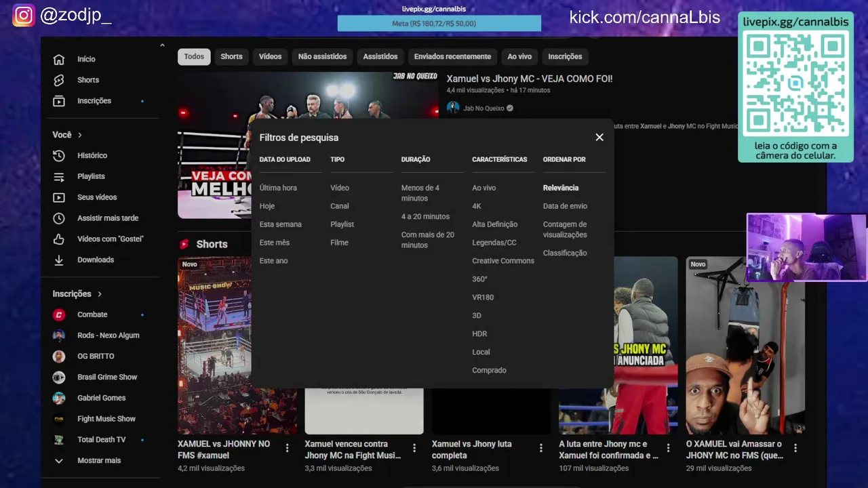This screenshot has width=868, height=488.
Task: Filter uploads by Este ano
Action: [274, 261]
